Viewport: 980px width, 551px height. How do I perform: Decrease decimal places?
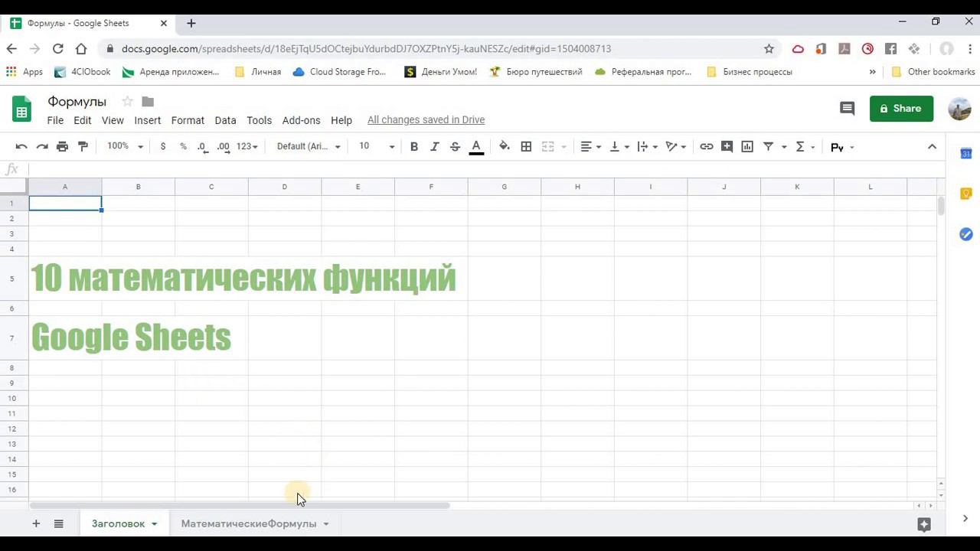pos(203,146)
